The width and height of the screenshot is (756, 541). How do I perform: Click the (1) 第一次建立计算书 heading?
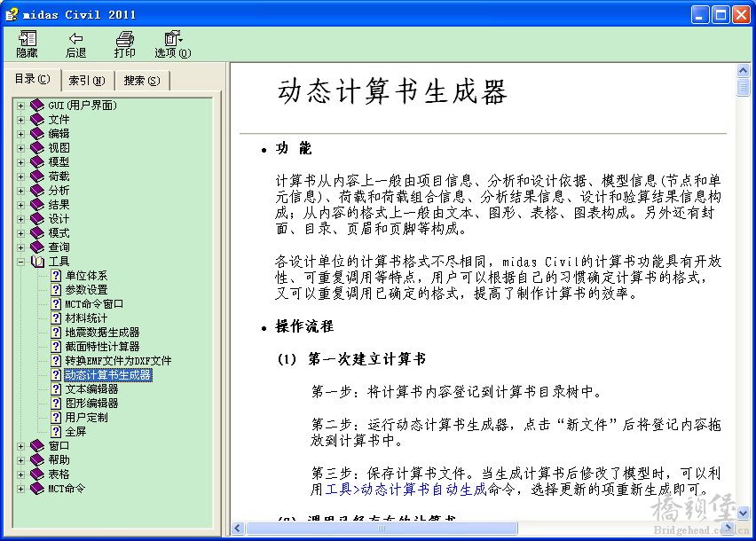tap(351, 359)
